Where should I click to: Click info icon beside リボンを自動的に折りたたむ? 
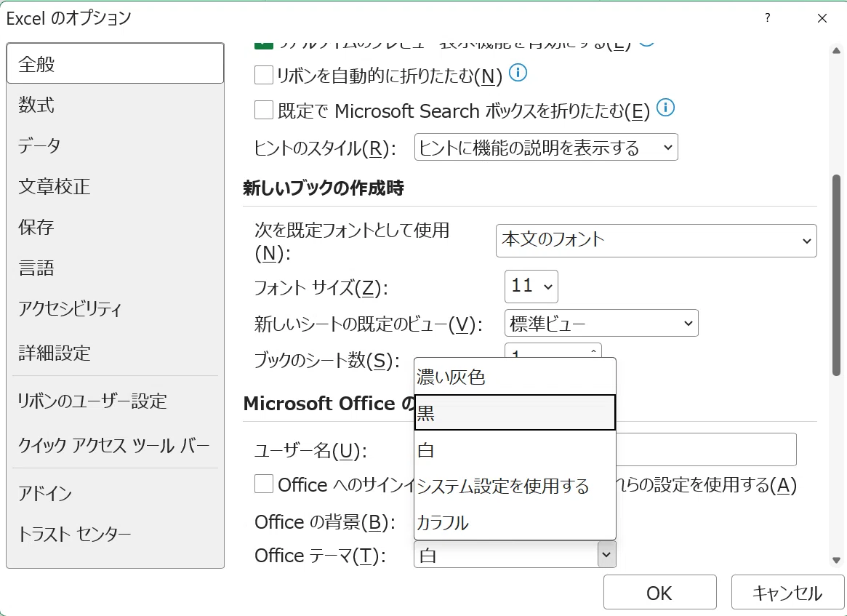click(518, 73)
